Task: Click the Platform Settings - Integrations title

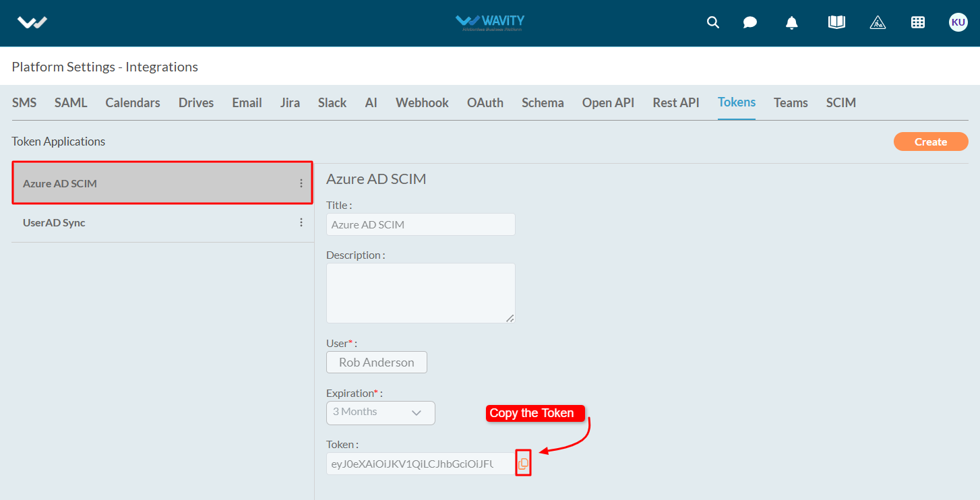Action: 105,67
